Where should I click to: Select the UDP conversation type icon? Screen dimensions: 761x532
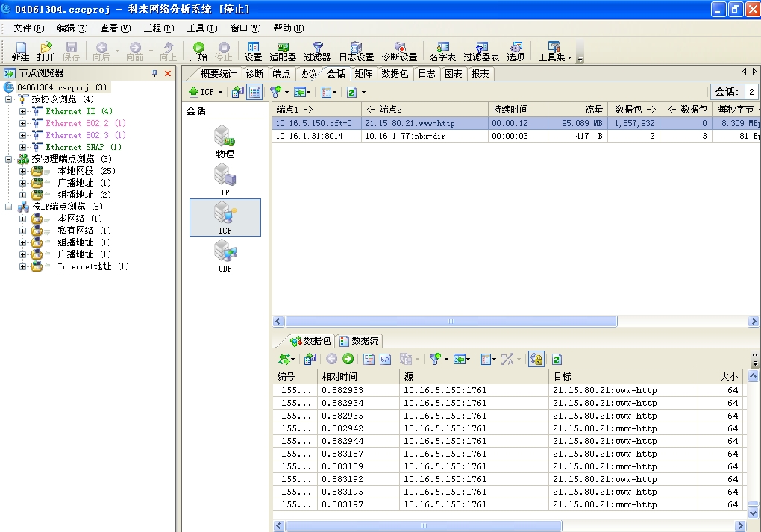coord(225,255)
